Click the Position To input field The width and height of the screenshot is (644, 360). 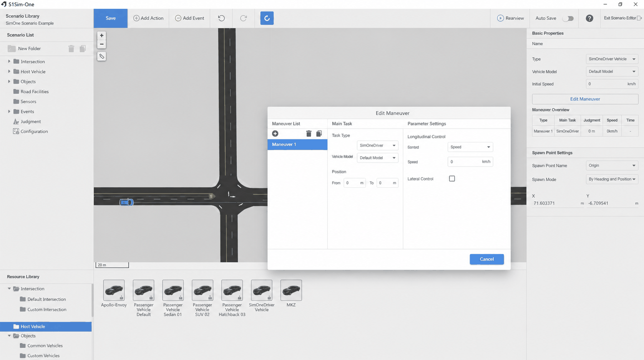click(387, 183)
